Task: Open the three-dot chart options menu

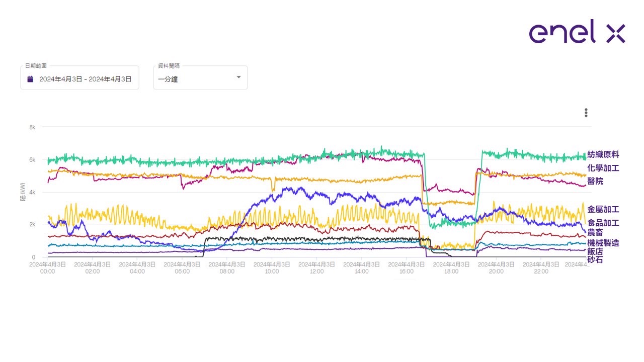Action: point(586,113)
